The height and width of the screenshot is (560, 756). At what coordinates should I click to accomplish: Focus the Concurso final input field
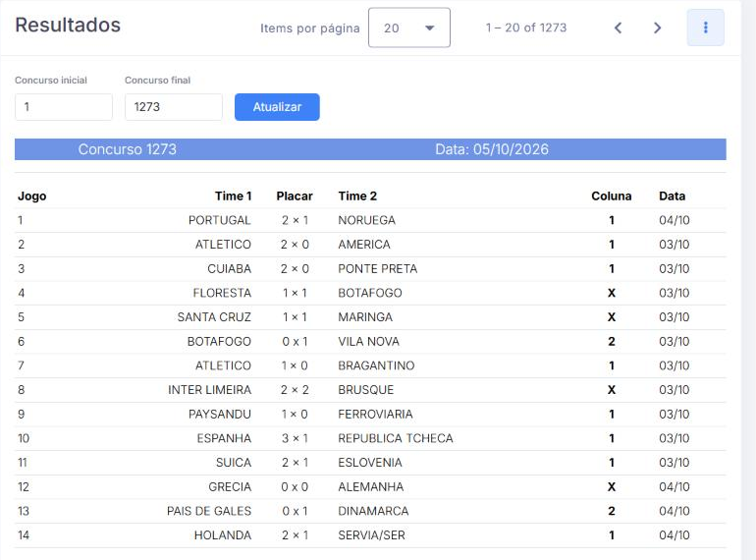click(x=174, y=107)
